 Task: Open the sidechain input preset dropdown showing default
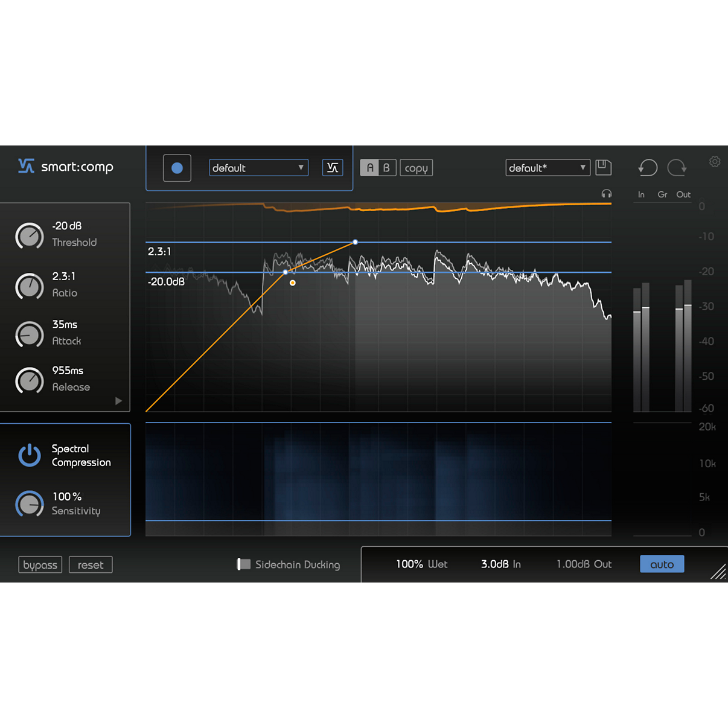pos(258,168)
